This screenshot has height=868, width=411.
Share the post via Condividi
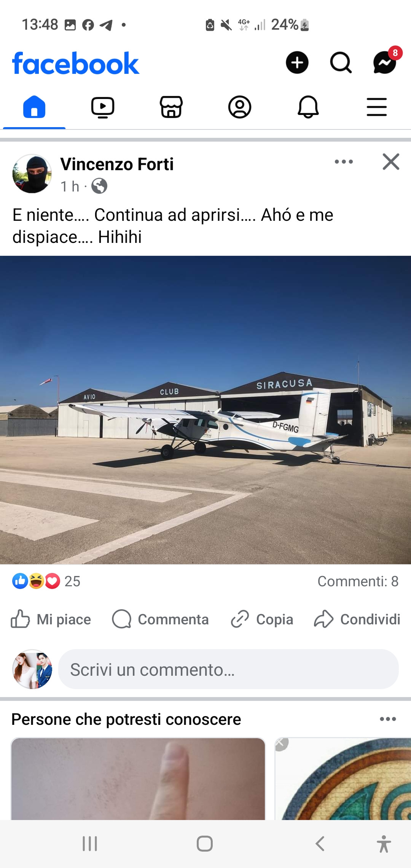[x=357, y=619]
